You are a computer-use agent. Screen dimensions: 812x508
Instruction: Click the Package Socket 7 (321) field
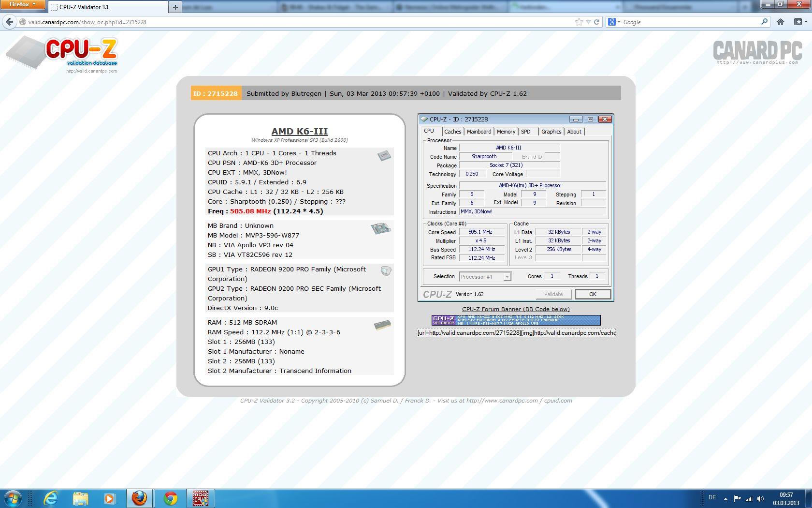coord(509,165)
